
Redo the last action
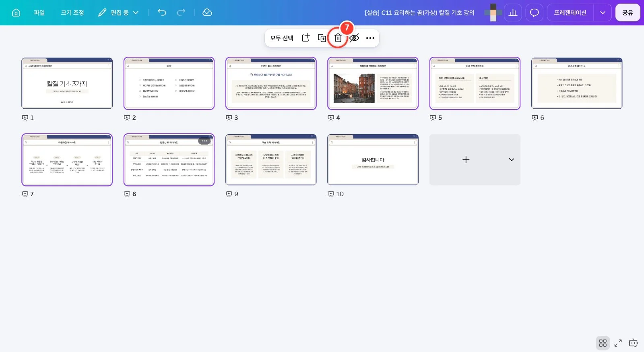[181, 12]
